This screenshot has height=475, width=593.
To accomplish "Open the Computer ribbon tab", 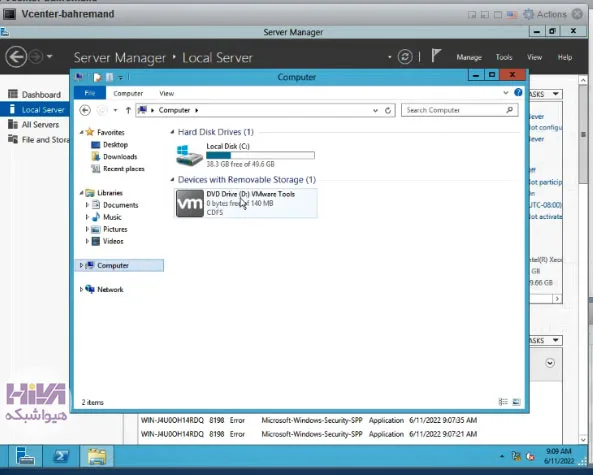I will coord(128,93).
